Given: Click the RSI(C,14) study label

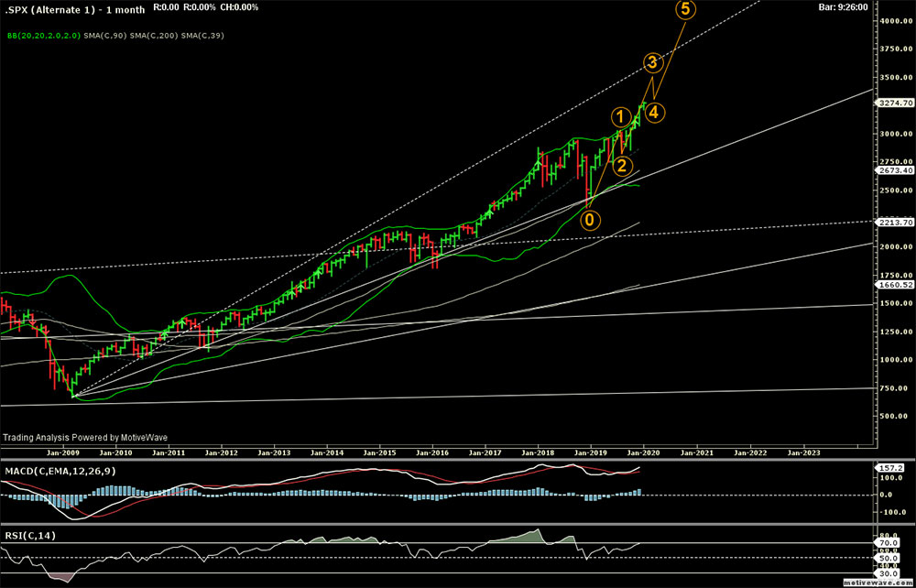Looking at the screenshot, I should 30,535.
